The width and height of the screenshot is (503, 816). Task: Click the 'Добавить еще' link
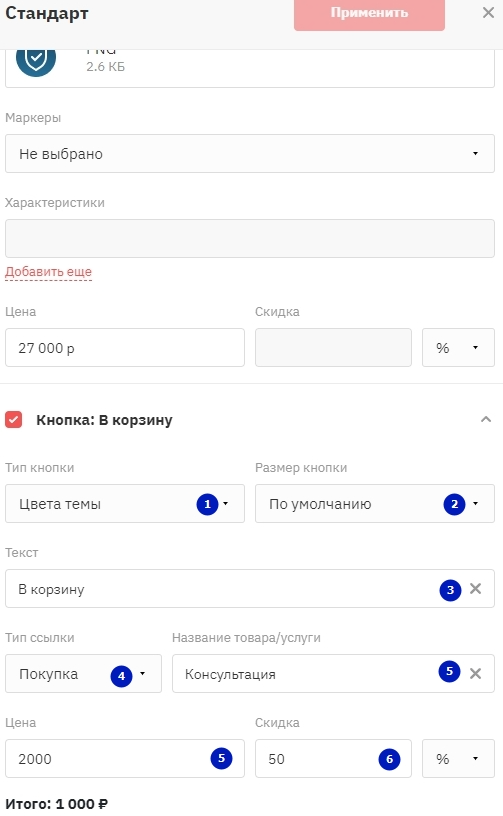pyautogui.click(x=48, y=272)
